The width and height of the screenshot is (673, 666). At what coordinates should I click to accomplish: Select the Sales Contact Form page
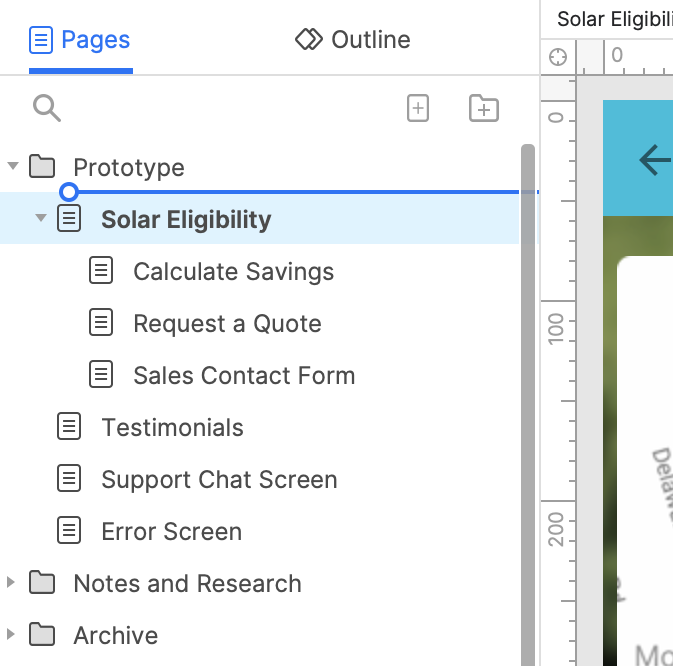(x=244, y=375)
